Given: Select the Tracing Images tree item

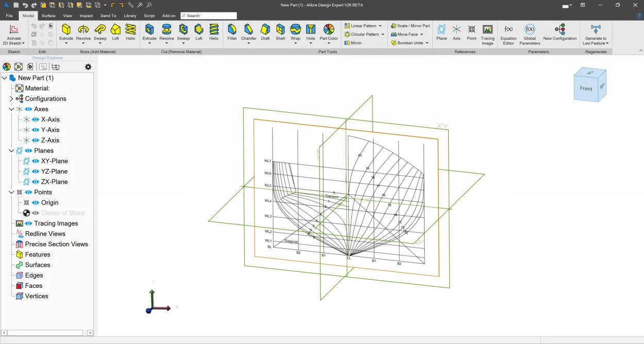Looking at the screenshot, I should 56,223.
